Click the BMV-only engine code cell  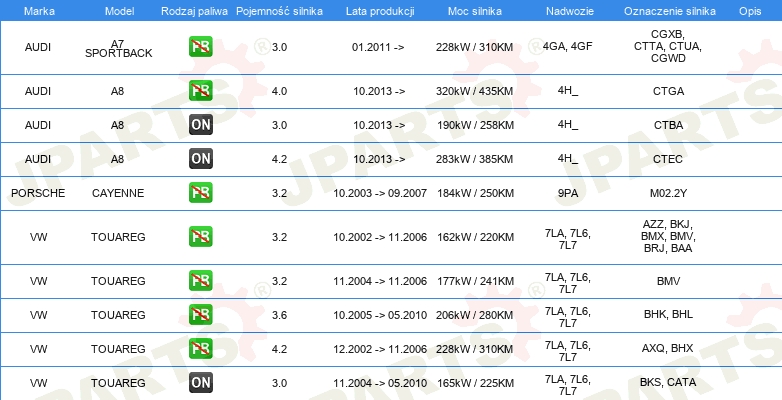[x=668, y=281]
